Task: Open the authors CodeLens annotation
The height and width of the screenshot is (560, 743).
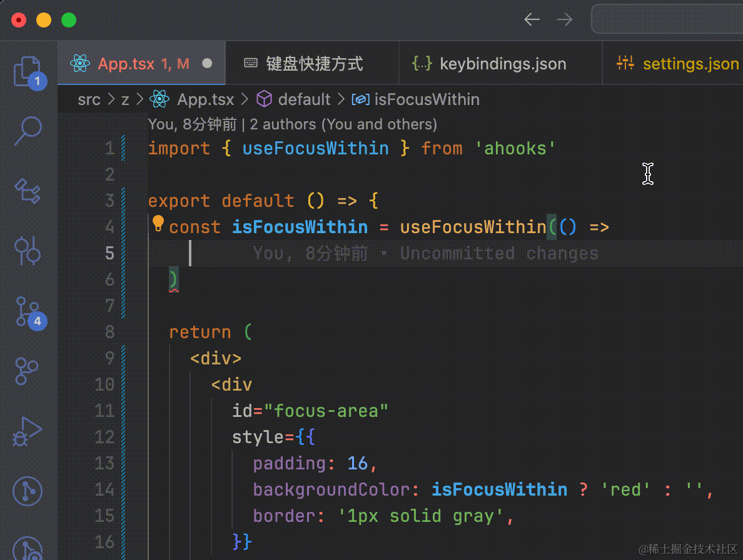Action: point(292,124)
